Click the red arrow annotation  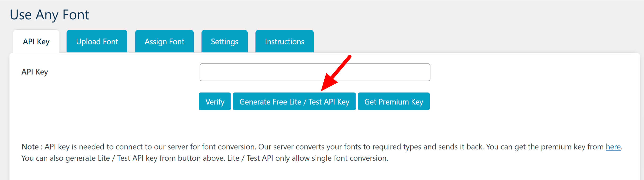point(336,73)
